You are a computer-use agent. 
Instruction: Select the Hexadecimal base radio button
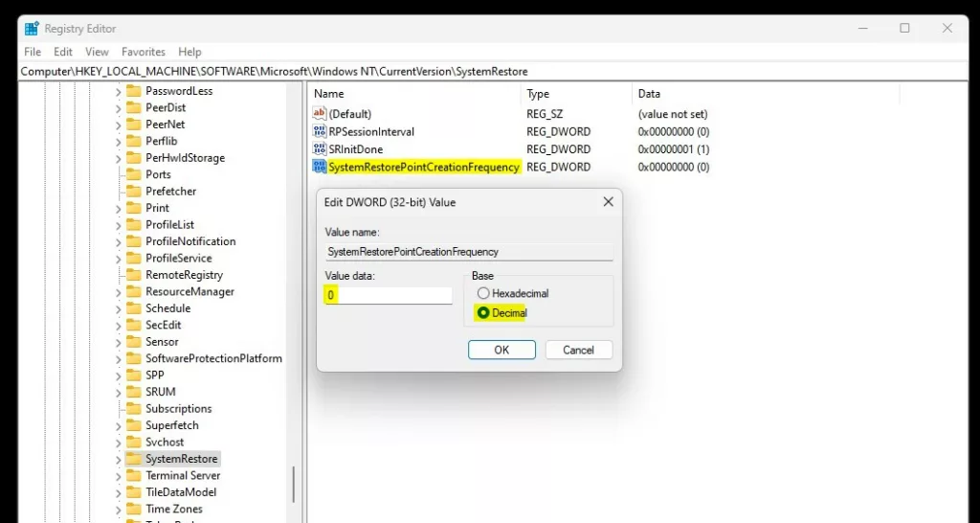(x=483, y=293)
